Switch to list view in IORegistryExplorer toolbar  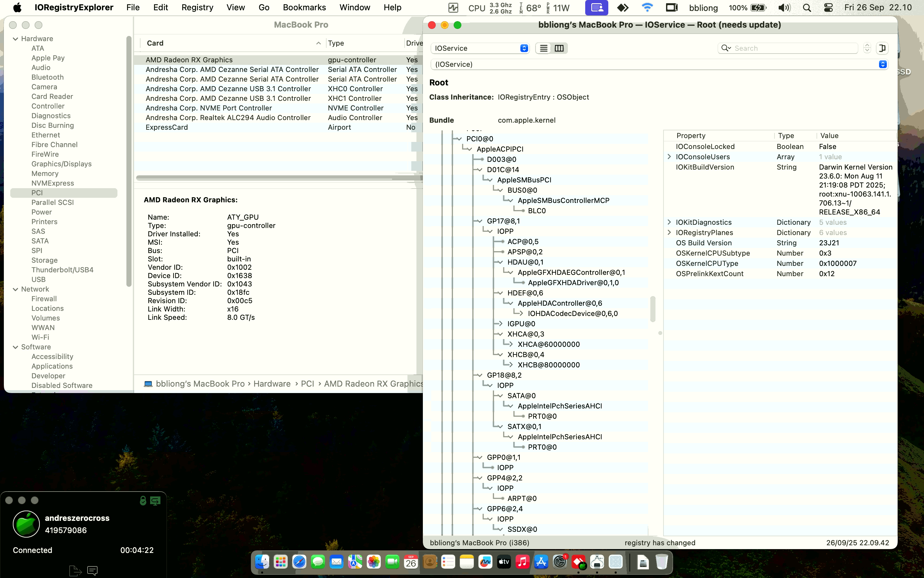coord(543,48)
